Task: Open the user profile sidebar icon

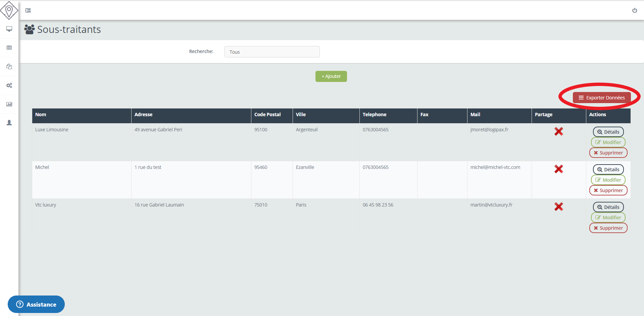Action: click(x=9, y=123)
